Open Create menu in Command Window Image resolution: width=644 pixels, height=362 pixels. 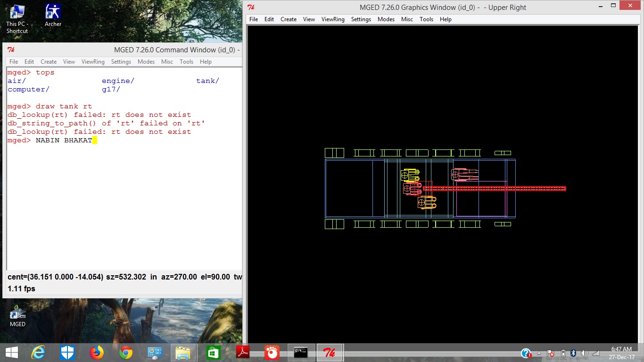(49, 62)
